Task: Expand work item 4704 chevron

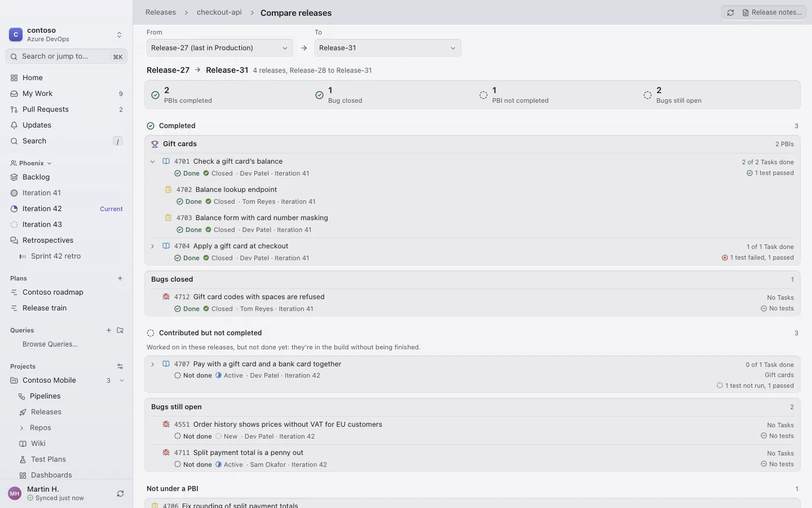Action: [x=152, y=246]
